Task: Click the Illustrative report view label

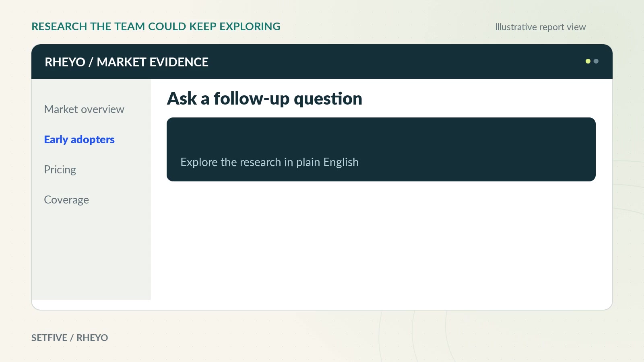Action: click(540, 27)
